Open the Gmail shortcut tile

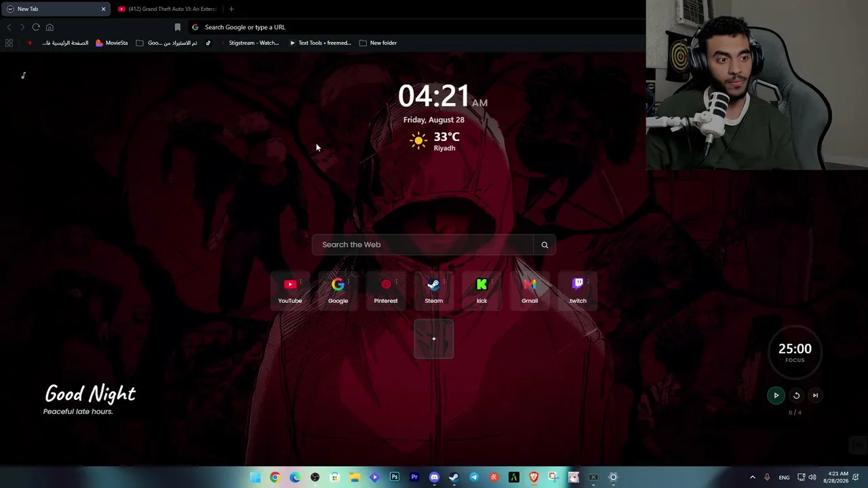(x=530, y=291)
